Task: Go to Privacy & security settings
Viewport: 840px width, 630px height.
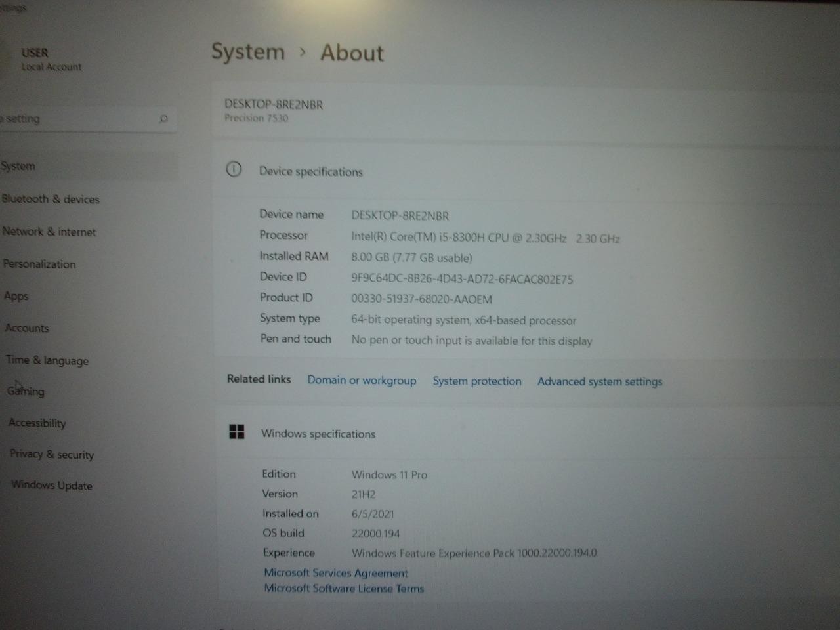Action: 52,454
